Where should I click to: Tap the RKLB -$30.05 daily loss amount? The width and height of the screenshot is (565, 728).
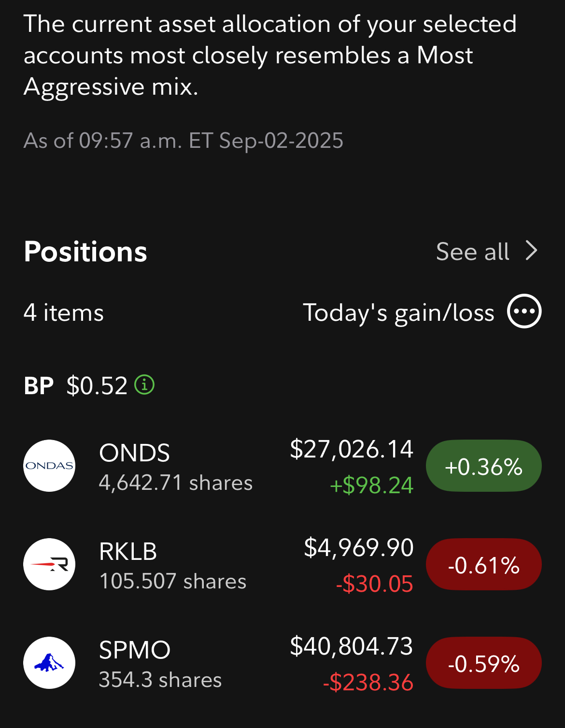tap(375, 584)
